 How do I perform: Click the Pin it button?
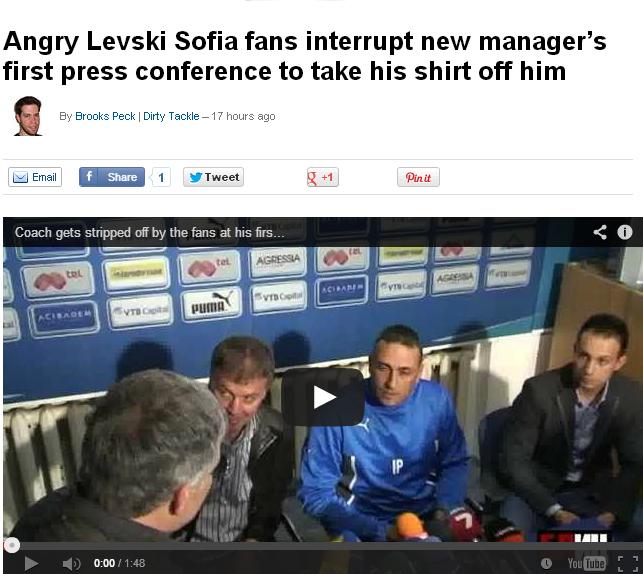[x=418, y=177]
